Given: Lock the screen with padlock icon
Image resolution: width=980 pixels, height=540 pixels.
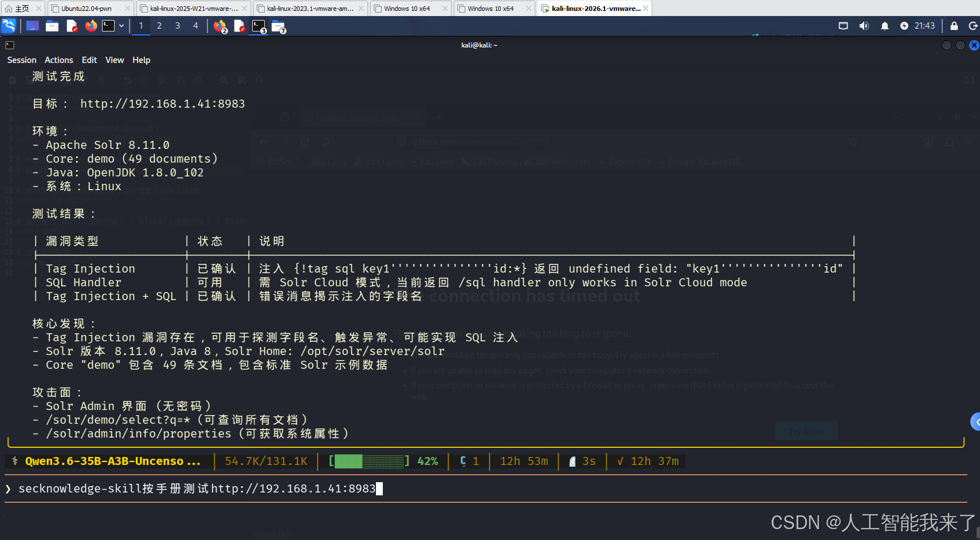Looking at the screenshot, I should click(x=954, y=26).
